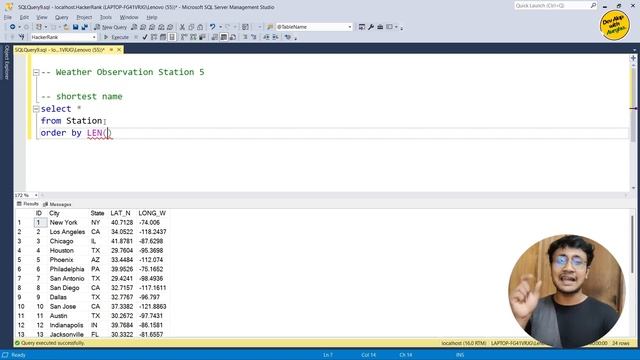Click the Copy icon in the toolbar
The height and width of the screenshot is (360, 640).
click(x=191, y=27)
